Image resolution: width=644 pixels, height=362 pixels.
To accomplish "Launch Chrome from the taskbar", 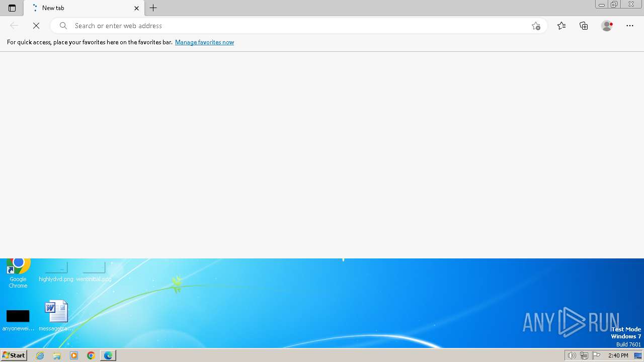I will point(91,355).
